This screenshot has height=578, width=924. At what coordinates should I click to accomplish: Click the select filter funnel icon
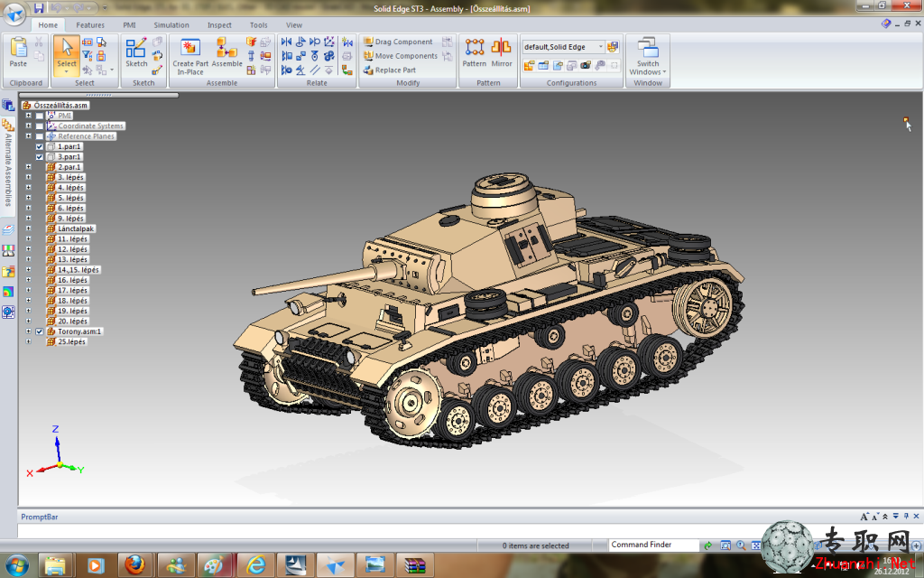(88, 56)
